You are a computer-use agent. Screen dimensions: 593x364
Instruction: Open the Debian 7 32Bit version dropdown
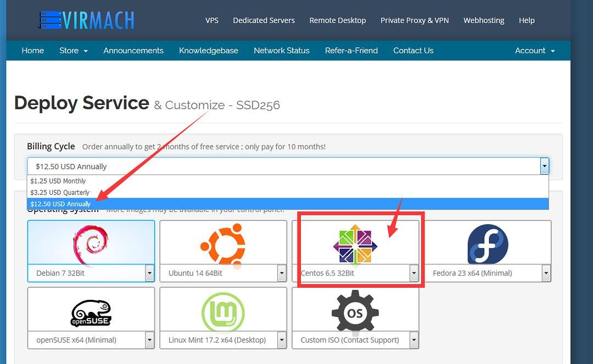click(150, 273)
